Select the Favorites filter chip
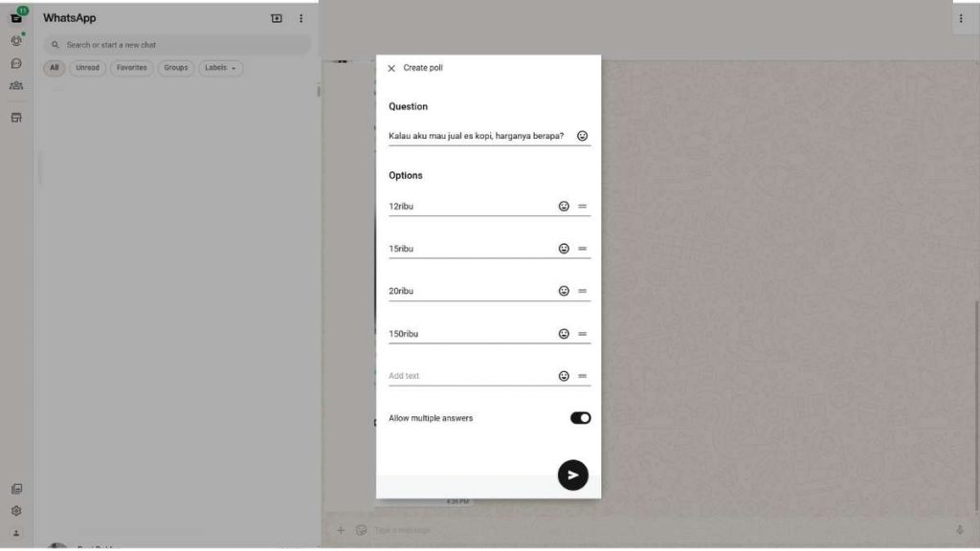Screen dimensions: 980x551 132,68
